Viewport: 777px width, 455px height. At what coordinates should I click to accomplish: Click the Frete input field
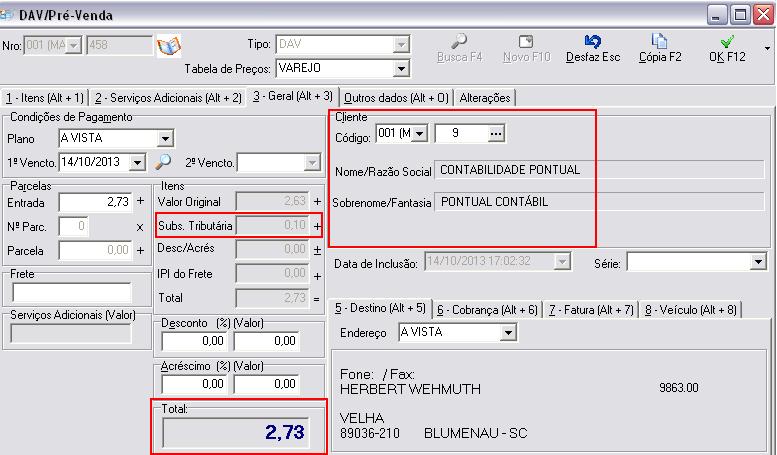[72, 292]
